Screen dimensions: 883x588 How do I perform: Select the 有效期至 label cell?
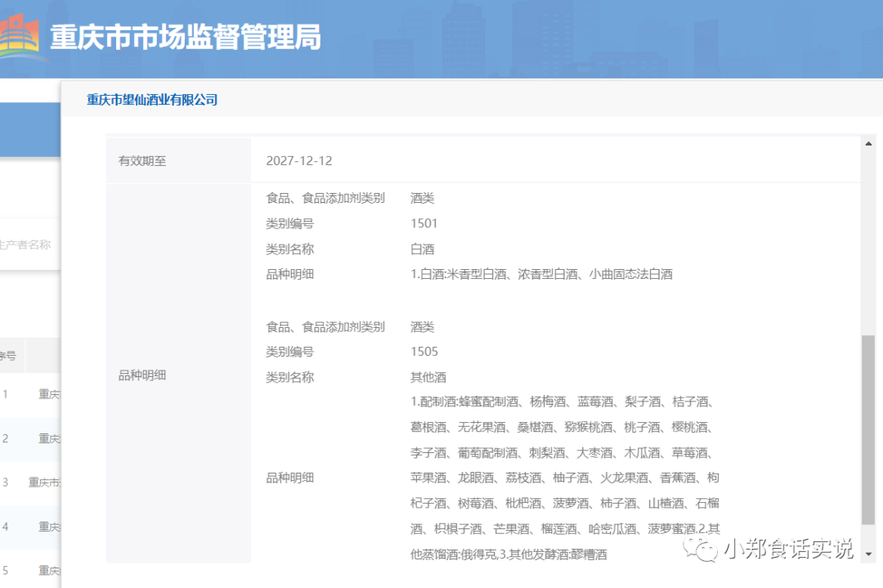tap(178, 160)
